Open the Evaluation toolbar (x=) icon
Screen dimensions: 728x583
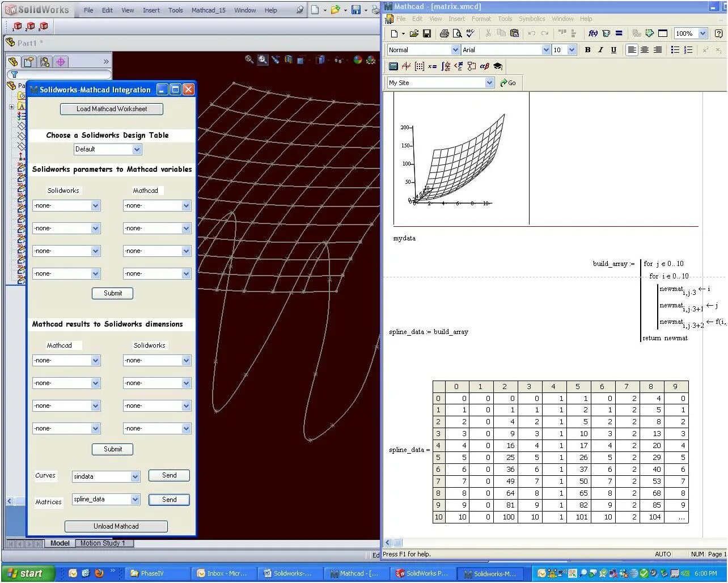[432, 66]
